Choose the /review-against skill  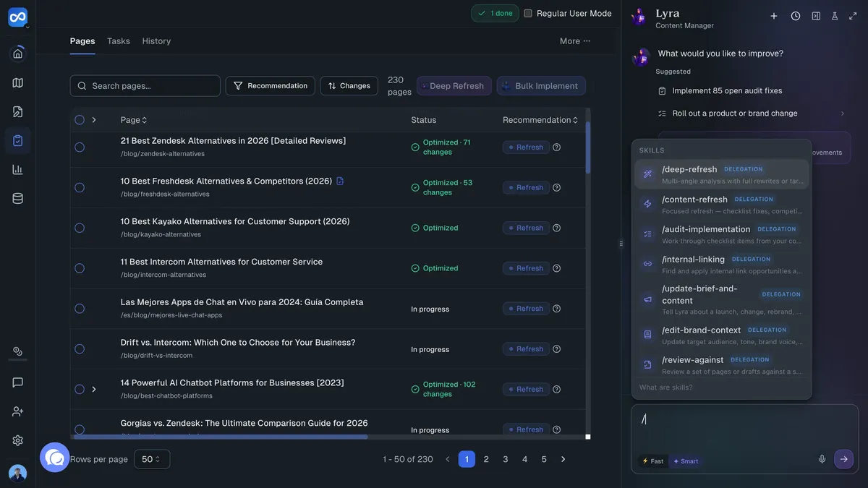tap(722, 365)
